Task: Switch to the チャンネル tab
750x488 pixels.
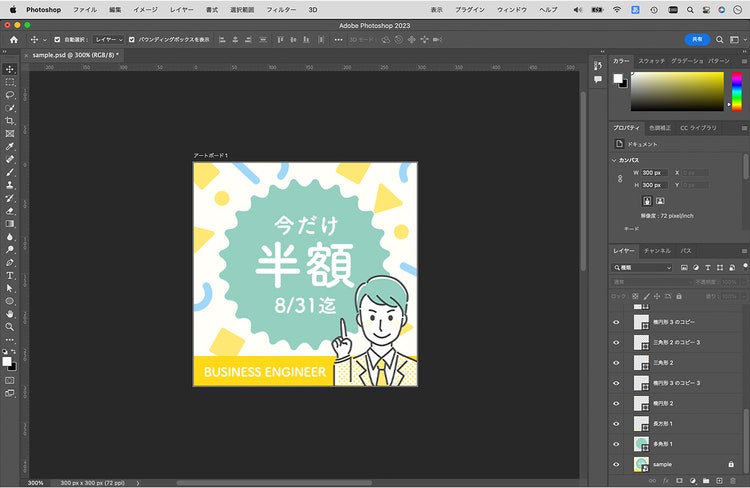Action: click(x=657, y=251)
